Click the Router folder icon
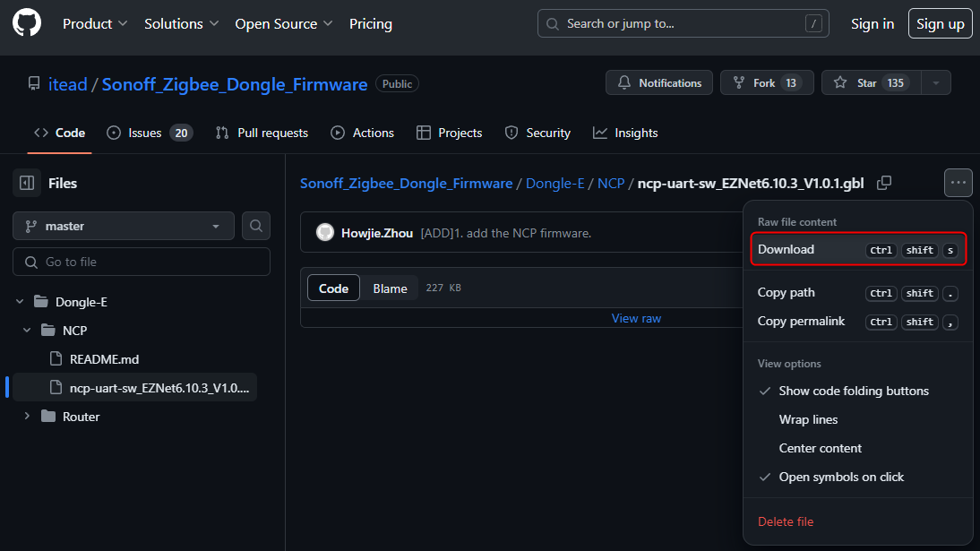The height and width of the screenshot is (551, 980). (x=48, y=417)
